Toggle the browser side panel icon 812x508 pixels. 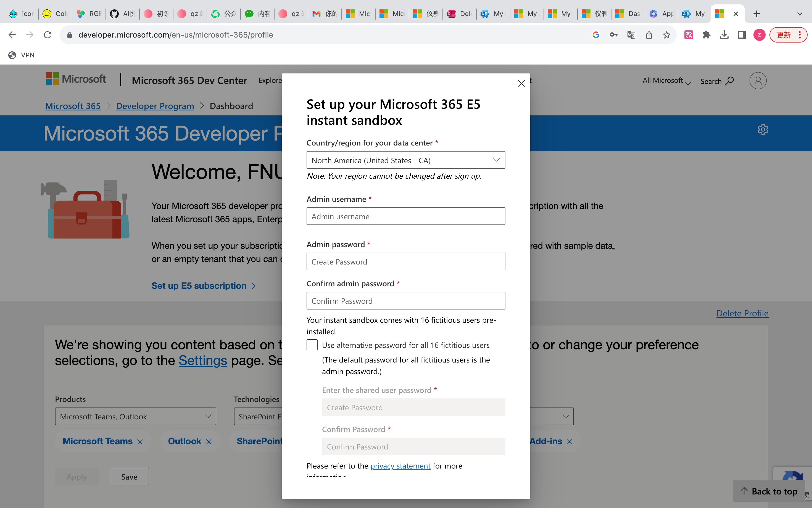[x=741, y=35]
